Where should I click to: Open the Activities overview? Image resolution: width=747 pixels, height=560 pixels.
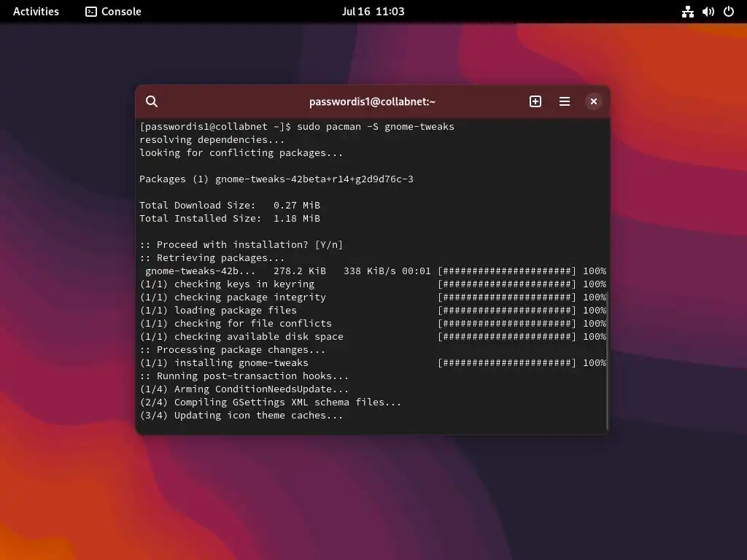(x=36, y=12)
